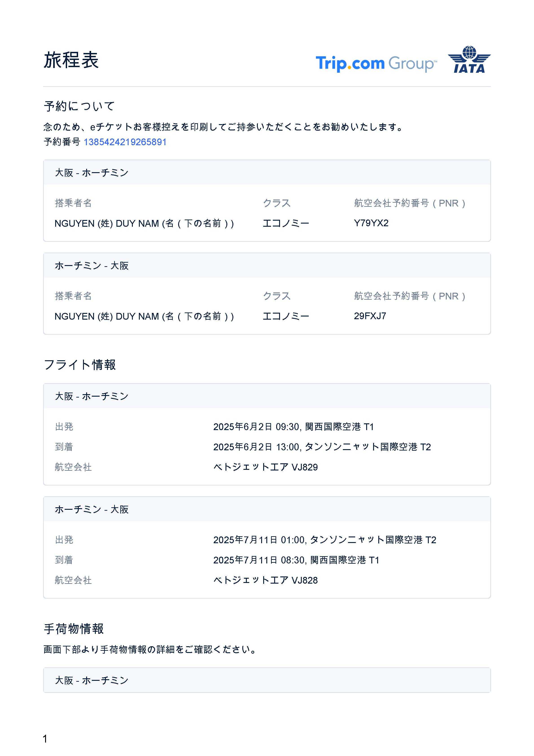Click the Trip.com Group logo
This screenshot has height=756, width=534.
tap(376, 63)
